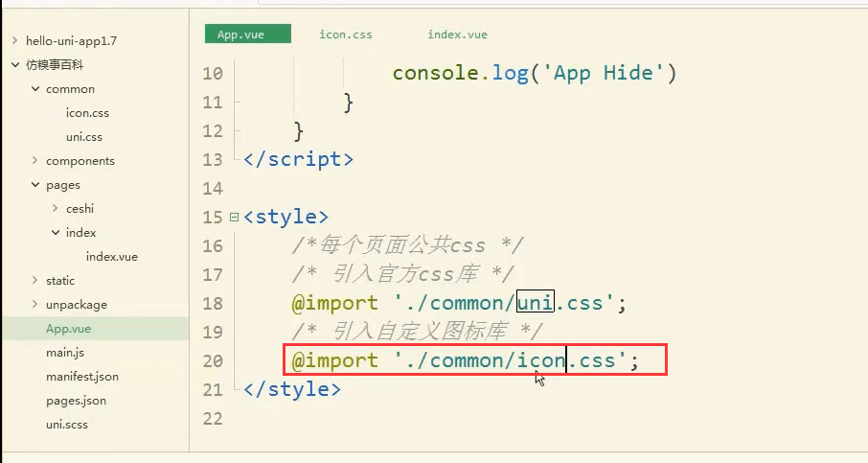Select the pages folder label

[63, 185]
